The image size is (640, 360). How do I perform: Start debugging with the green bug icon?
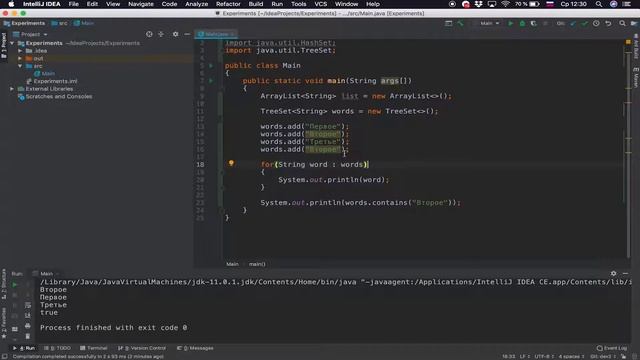[522, 24]
